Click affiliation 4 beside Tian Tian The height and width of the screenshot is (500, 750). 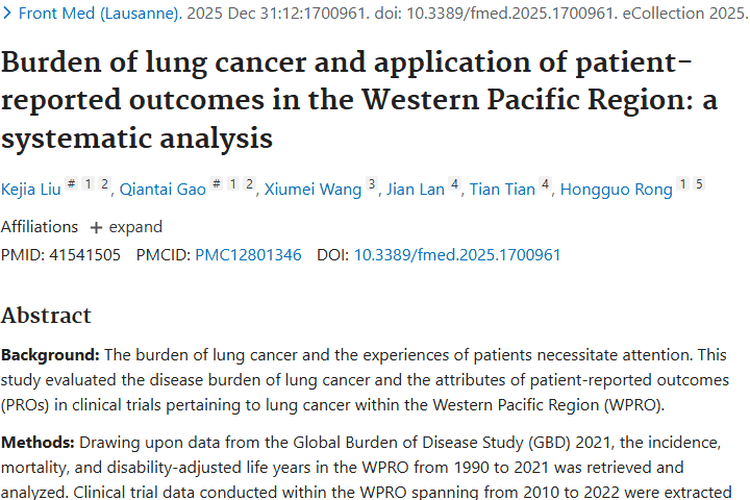545,185
